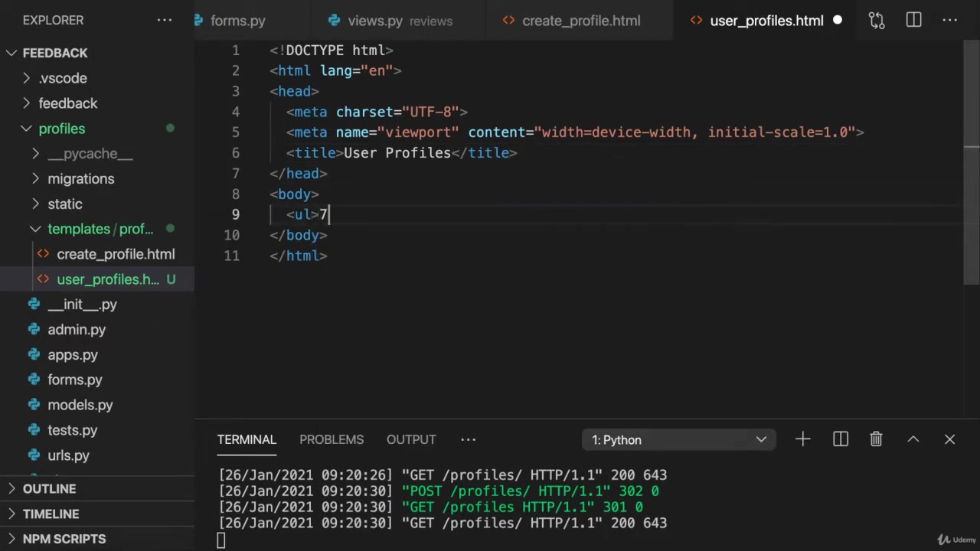
Task: Maximize terminal panel with up chevron
Action: pyautogui.click(x=913, y=439)
